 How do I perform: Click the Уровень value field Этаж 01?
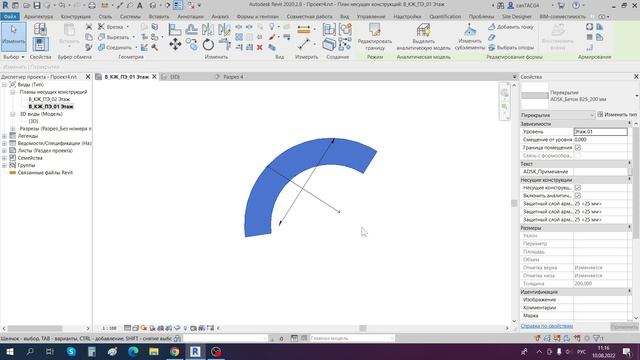tap(600, 132)
